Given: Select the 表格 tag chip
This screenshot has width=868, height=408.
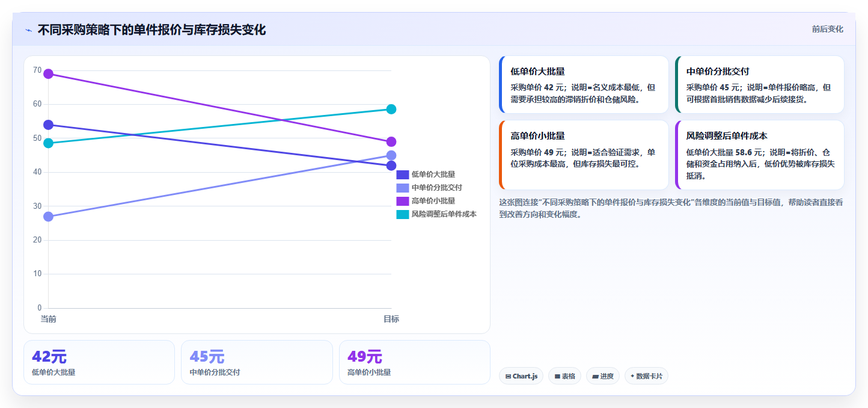Looking at the screenshot, I should (564, 376).
